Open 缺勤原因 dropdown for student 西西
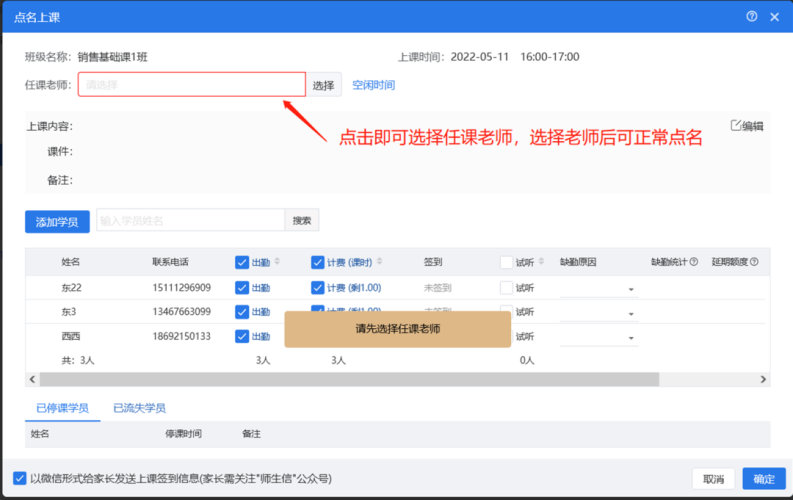 599,338
